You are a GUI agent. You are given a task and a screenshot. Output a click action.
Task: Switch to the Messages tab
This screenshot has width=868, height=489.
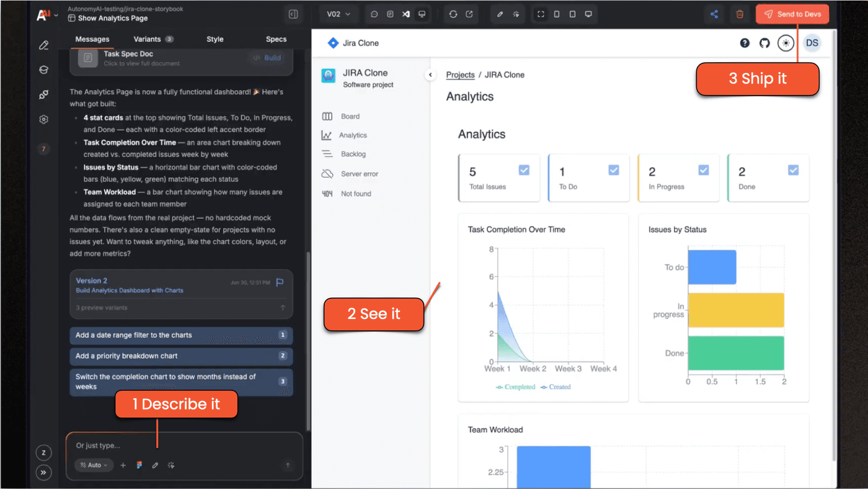92,39
